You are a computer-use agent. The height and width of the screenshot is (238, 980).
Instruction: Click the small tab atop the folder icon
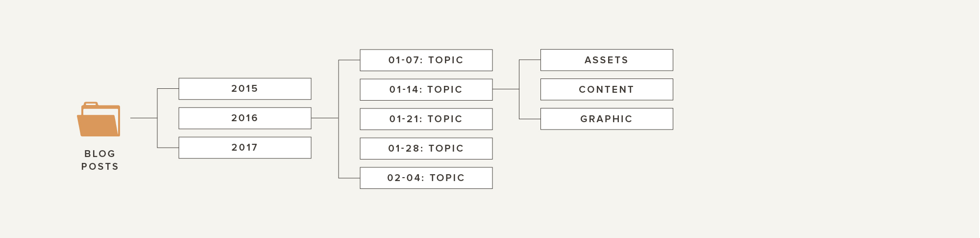91,104
